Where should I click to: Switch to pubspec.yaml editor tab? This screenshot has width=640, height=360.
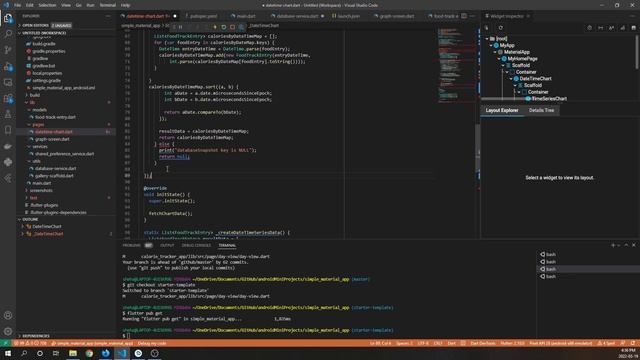[x=202, y=16]
